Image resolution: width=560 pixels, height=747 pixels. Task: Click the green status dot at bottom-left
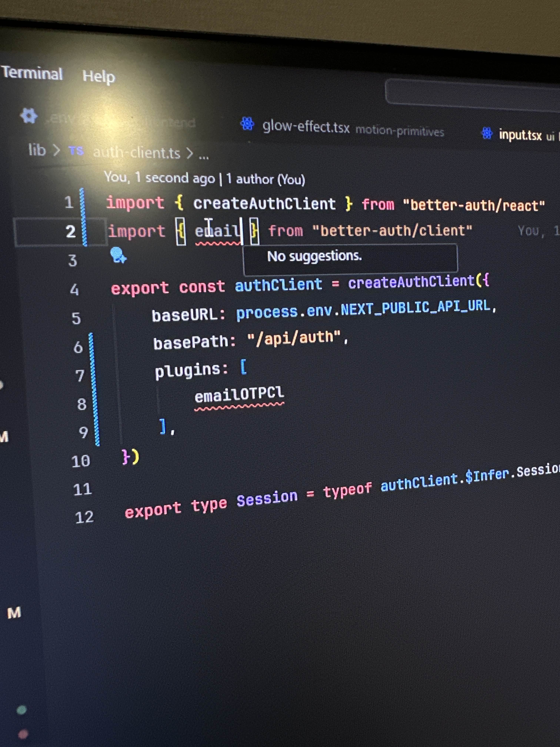tap(22, 710)
